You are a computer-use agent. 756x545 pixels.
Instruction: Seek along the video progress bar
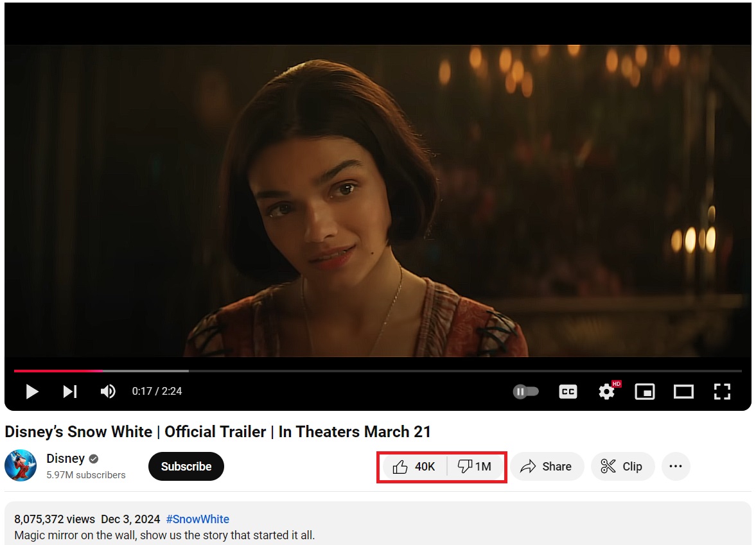pyautogui.click(x=378, y=370)
